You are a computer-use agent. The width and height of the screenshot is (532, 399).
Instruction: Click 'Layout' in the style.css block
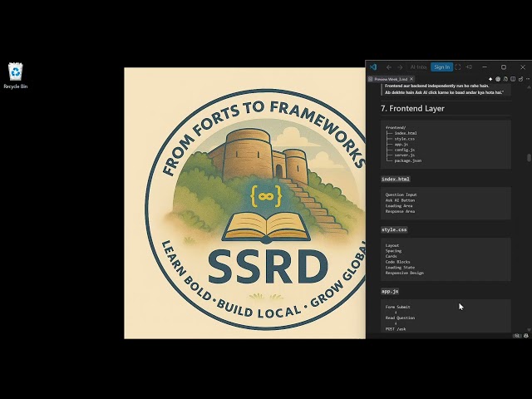392,245
